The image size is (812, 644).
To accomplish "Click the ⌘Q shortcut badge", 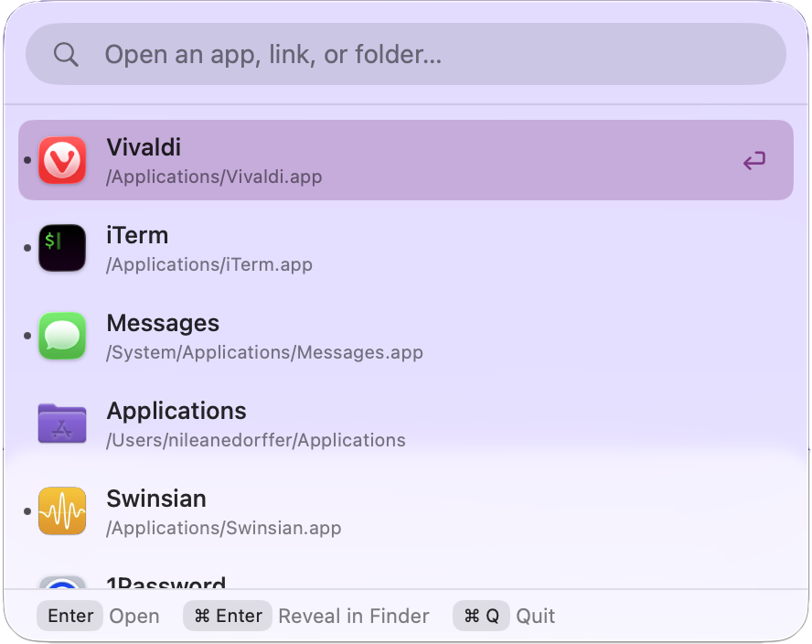I will tap(481, 616).
